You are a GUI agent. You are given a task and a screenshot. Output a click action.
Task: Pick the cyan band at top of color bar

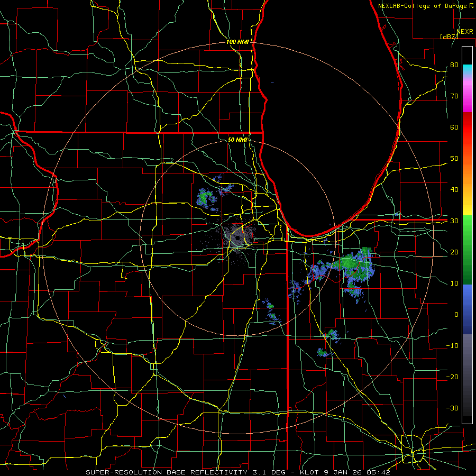467,69
